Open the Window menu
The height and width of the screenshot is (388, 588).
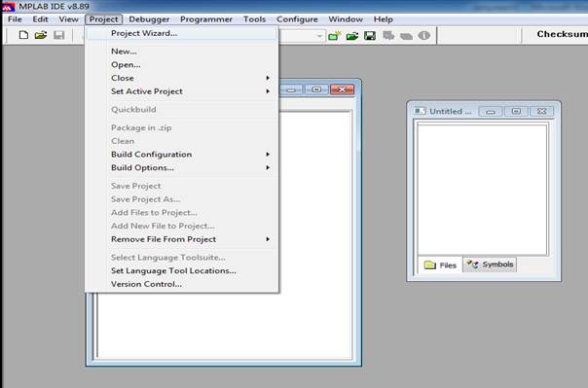(x=346, y=19)
